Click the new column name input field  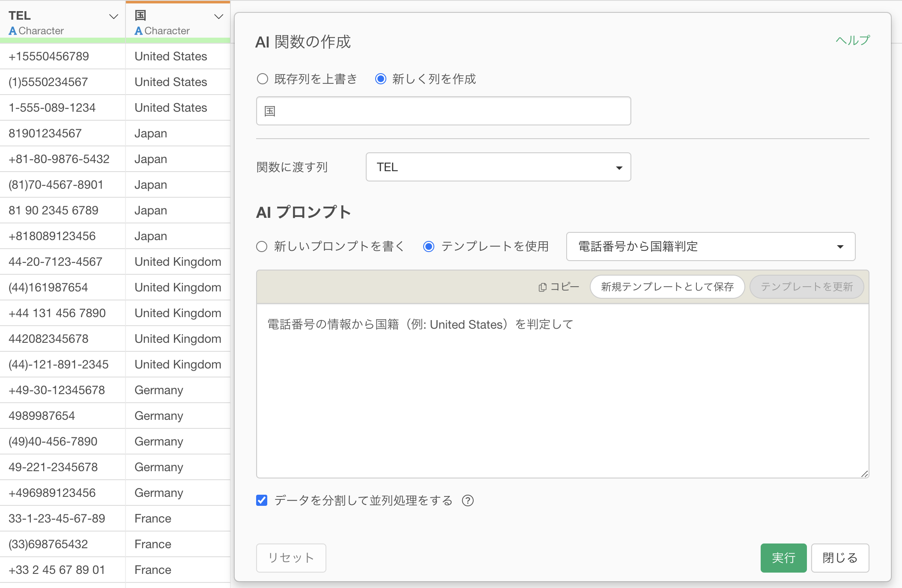pyautogui.click(x=443, y=111)
